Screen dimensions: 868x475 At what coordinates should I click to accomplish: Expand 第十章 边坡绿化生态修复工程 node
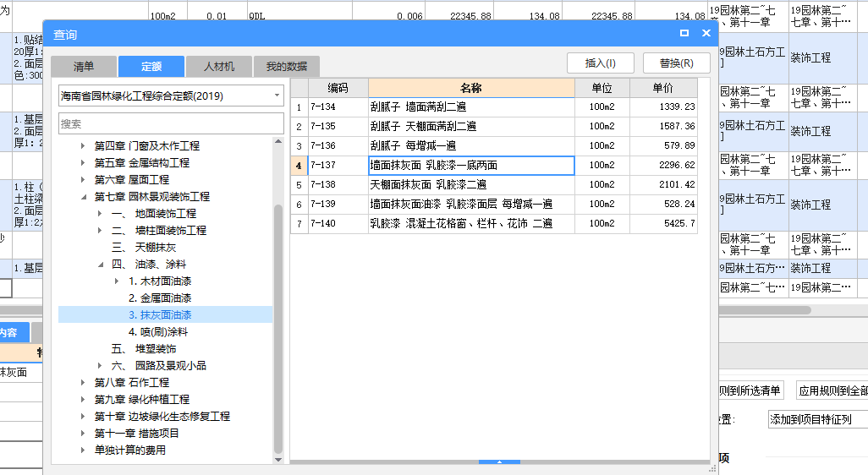[x=82, y=417]
